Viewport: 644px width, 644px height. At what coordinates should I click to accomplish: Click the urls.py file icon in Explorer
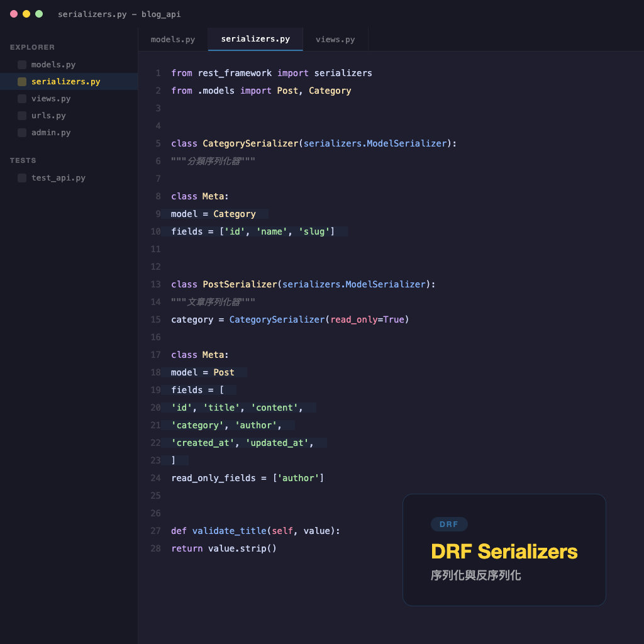[x=22, y=116]
